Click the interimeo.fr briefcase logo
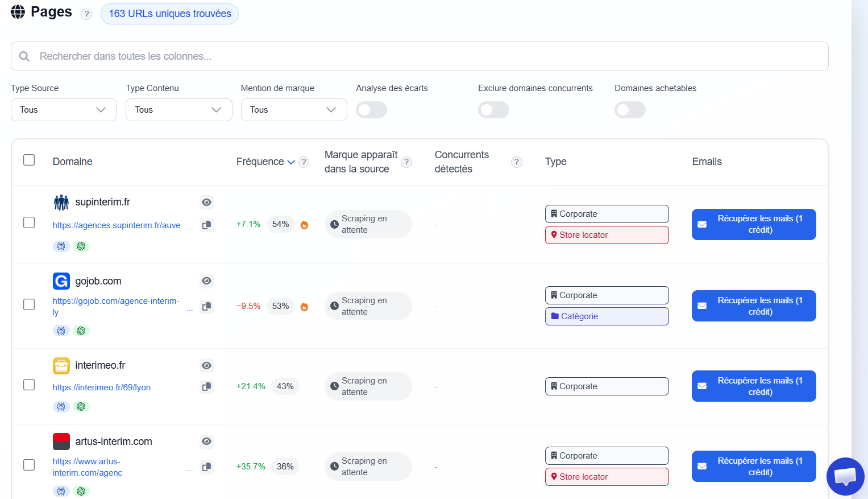 (61, 366)
